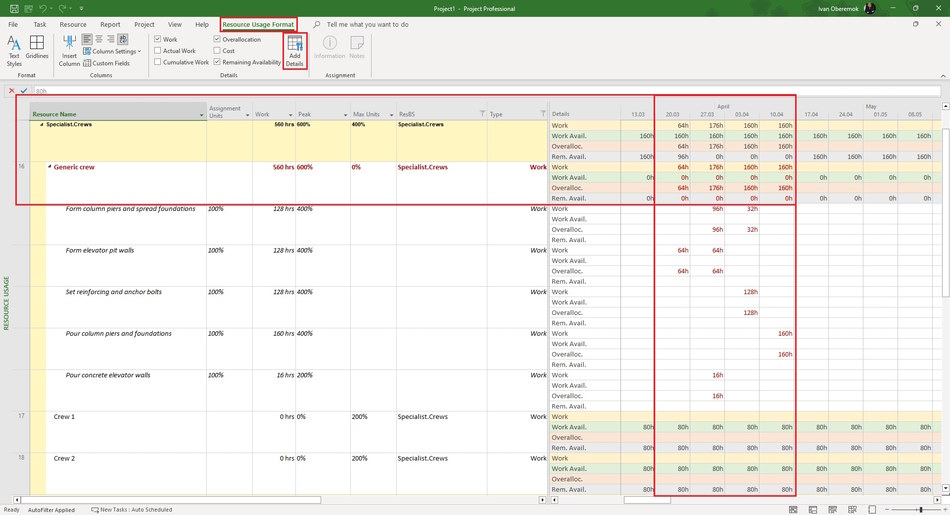Uncheck Remaining Availability checkbox
Image resolution: width=950 pixels, height=515 pixels.
(217, 62)
